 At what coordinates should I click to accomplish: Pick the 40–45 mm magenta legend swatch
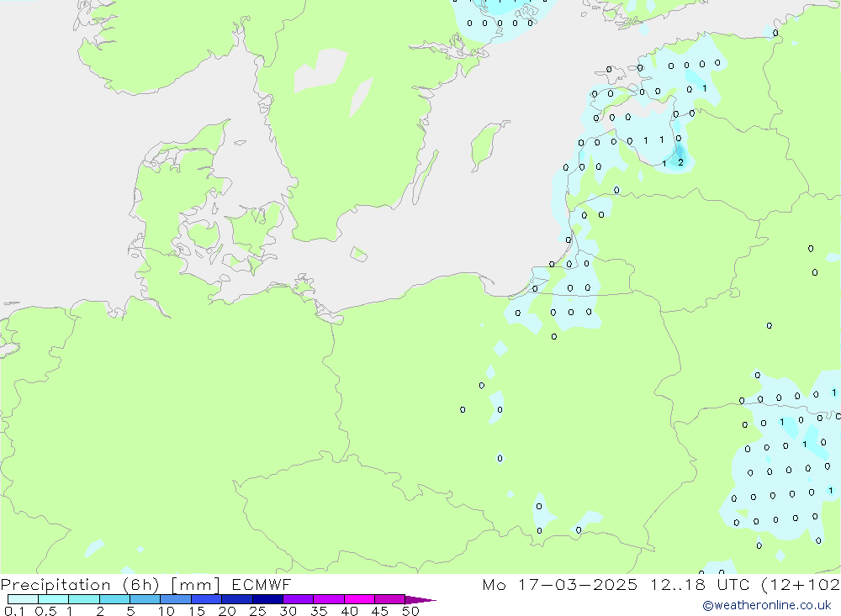[359, 599]
